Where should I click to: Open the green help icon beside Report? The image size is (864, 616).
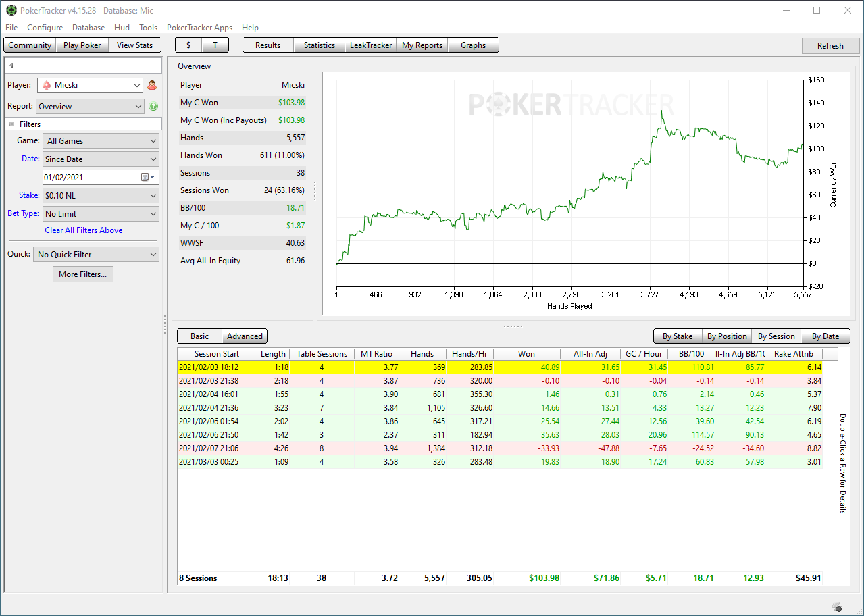pos(153,107)
